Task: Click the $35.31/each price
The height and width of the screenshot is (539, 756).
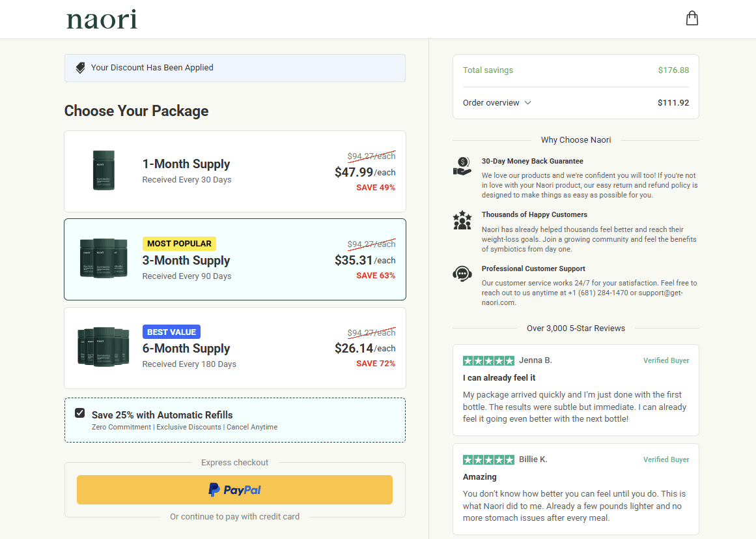Action: pyautogui.click(x=365, y=261)
